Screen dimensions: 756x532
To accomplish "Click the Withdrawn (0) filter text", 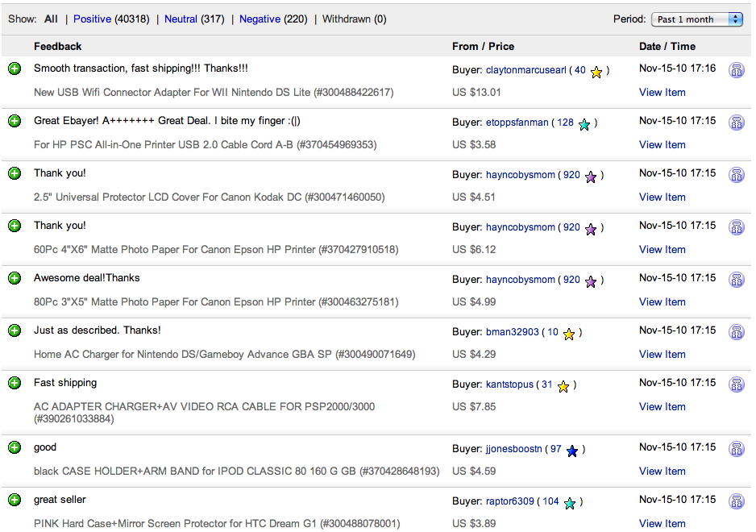I will tap(354, 19).
